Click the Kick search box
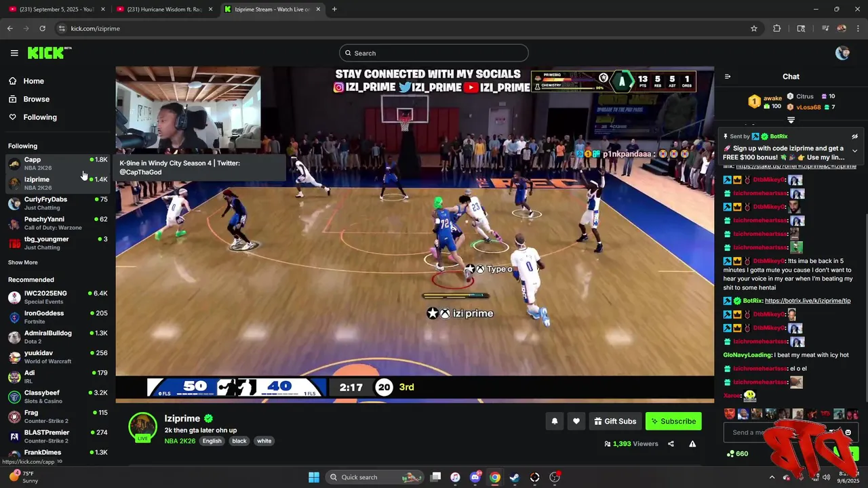This screenshot has height=488, width=868. (434, 53)
